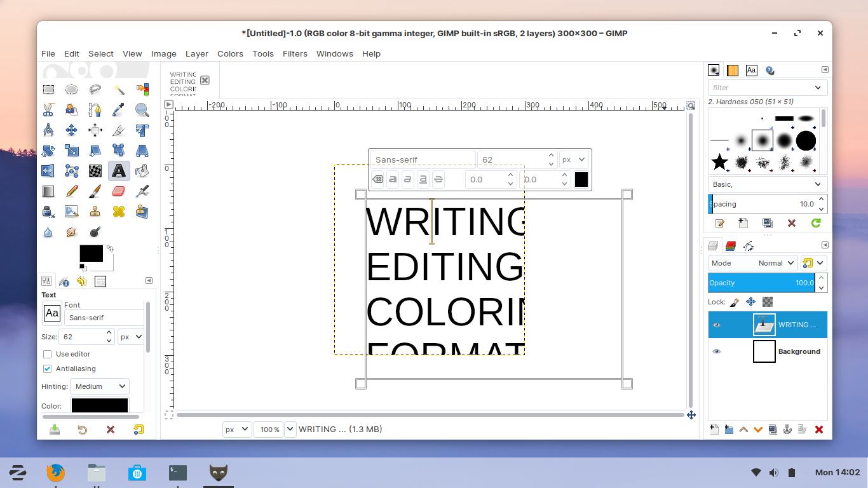The height and width of the screenshot is (488, 868).
Task: Enable the Use editor option
Action: (x=47, y=354)
